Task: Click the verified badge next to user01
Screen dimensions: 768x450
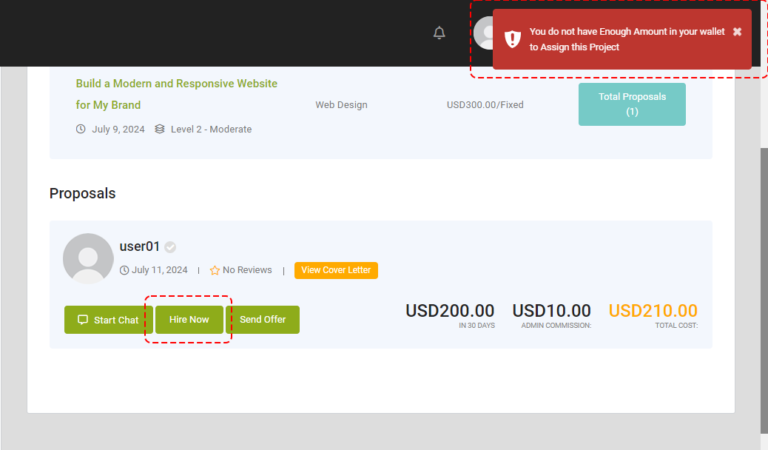Action: [x=171, y=247]
